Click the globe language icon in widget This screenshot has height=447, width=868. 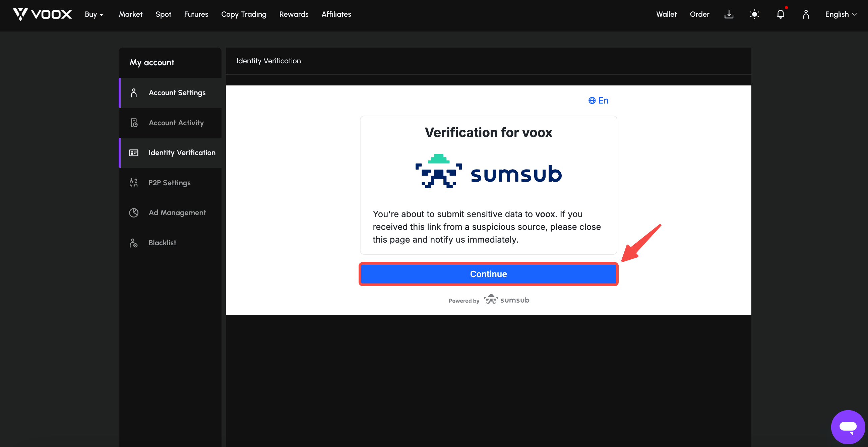(x=592, y=101)
